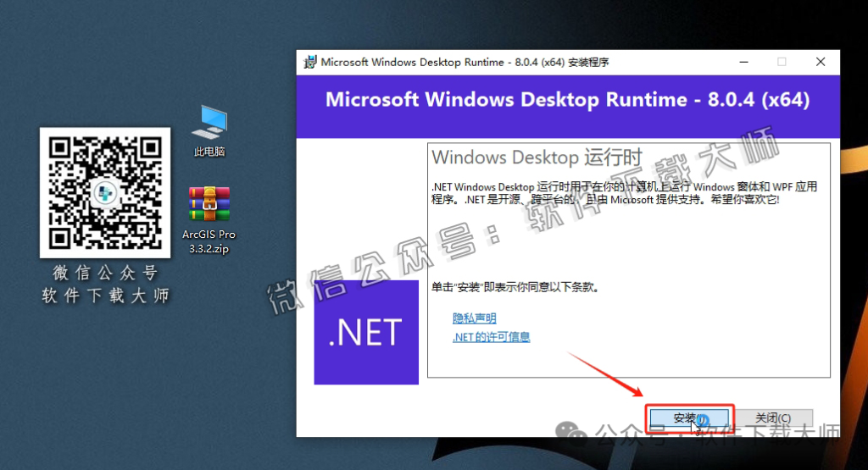
Task: Click the 'ArcGIS Pro 3.3.2.zip' file name label
Action: tap(209, 241)
